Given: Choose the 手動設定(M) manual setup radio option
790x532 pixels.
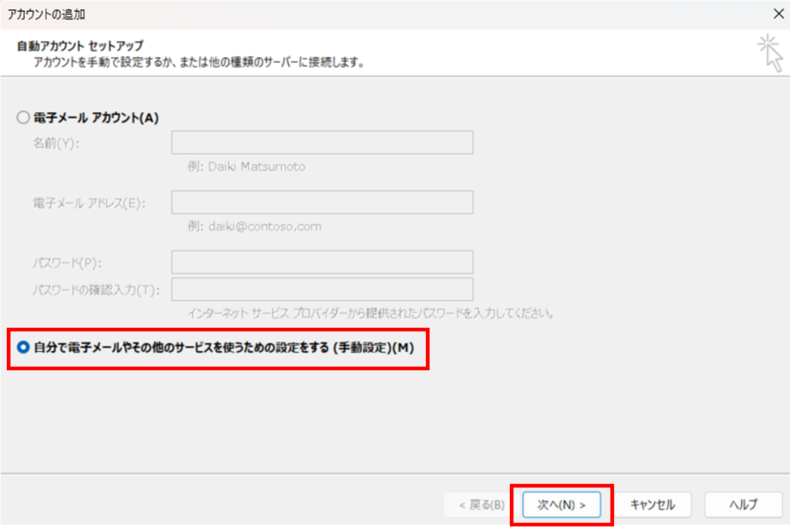Looking at the screenshot, I should point(24,348).
